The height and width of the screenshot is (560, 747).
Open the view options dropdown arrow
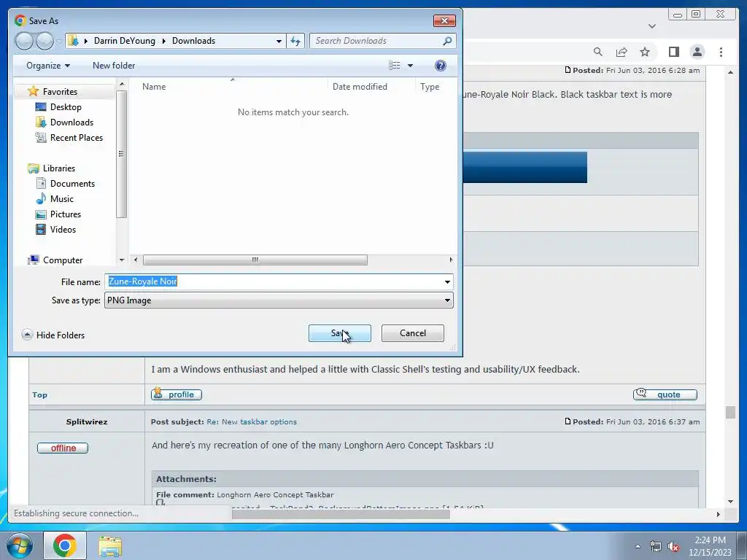coord(410,66)
